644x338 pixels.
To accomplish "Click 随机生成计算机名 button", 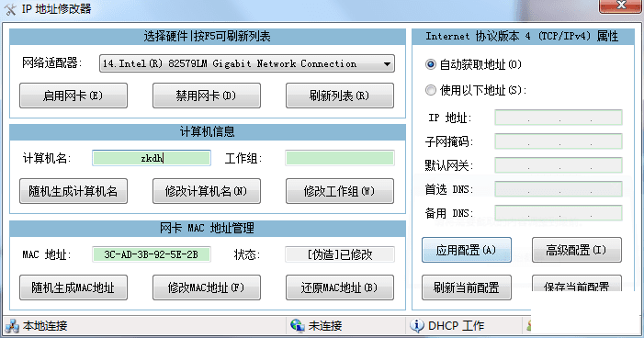I will click(73, 191).
